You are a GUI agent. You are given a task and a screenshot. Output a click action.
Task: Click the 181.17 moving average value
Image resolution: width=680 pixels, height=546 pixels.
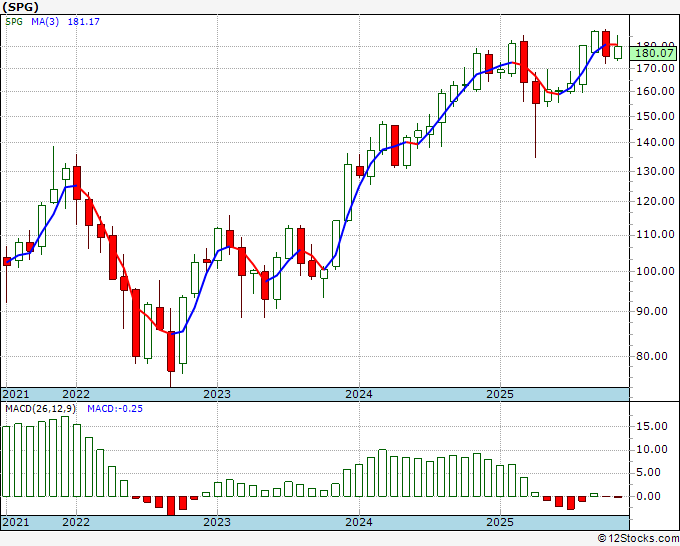[x=84, y=22]
